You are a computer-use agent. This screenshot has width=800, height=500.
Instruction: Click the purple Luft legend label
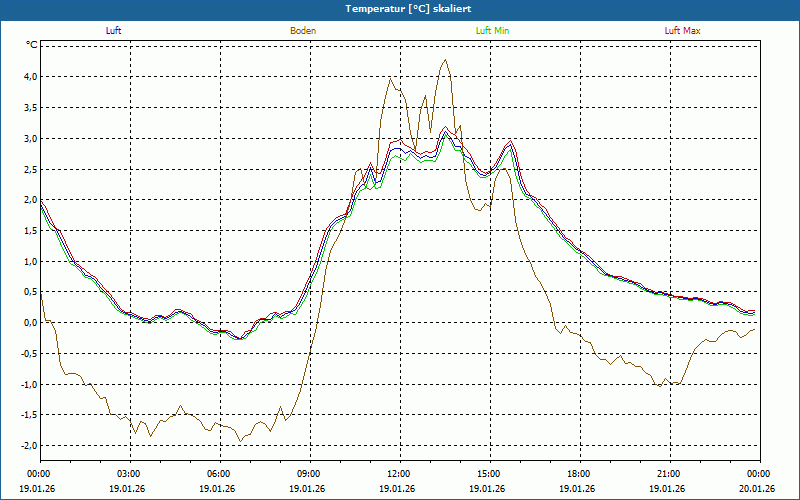(113, 31)
